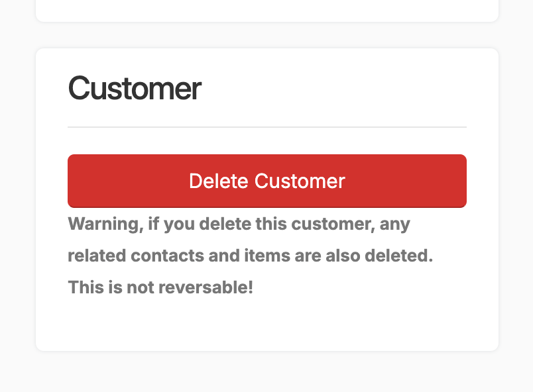Click the right edge of the Delete button
The image size is (533, 392).
[461, 181]
